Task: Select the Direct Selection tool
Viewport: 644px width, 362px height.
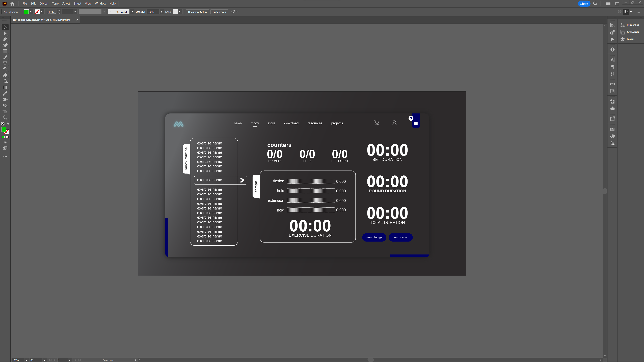Action: click(5, 33)
